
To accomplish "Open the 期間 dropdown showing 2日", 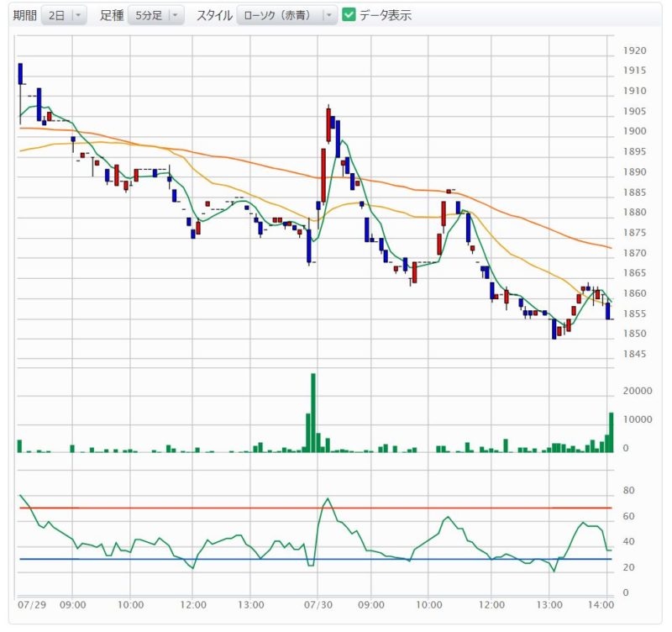I will point(64,15).
